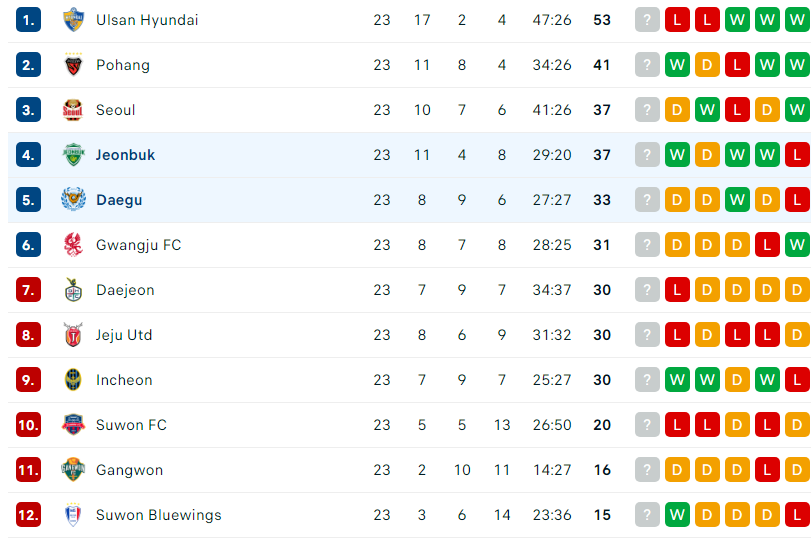
Task: Open the Gangwon team name link
Action: coord(129,470)
